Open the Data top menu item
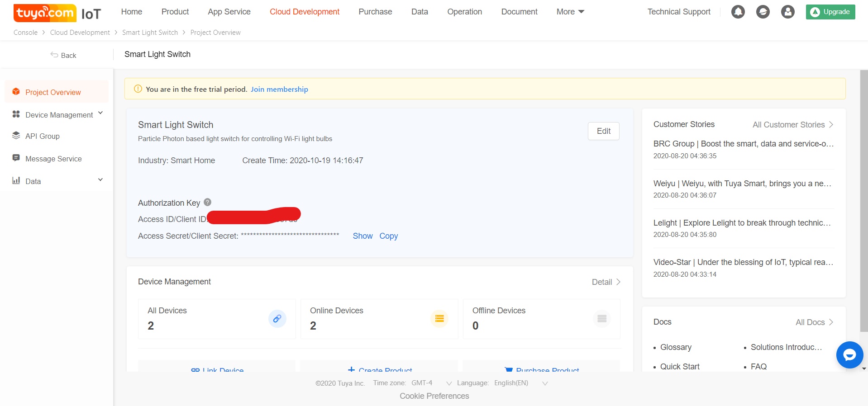 pos(420,12)
